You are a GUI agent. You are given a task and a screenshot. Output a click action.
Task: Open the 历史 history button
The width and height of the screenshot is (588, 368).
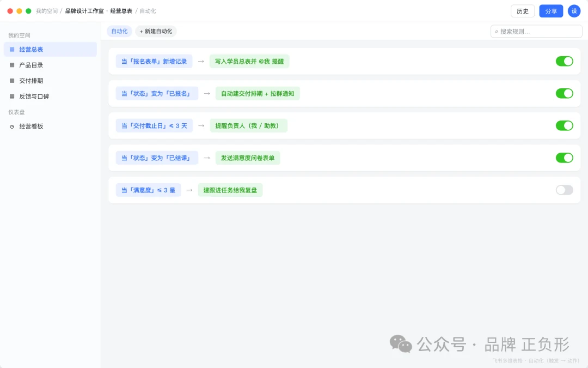(522, 11)
